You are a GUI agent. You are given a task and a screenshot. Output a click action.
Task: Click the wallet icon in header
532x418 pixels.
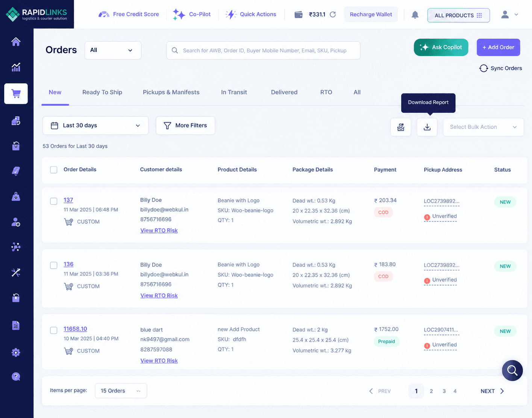tap(299, 15)
